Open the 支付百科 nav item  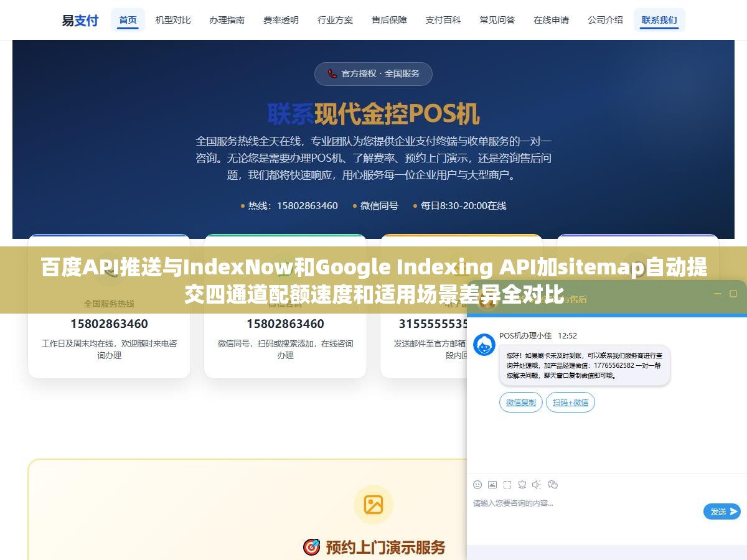coord(443,20)
